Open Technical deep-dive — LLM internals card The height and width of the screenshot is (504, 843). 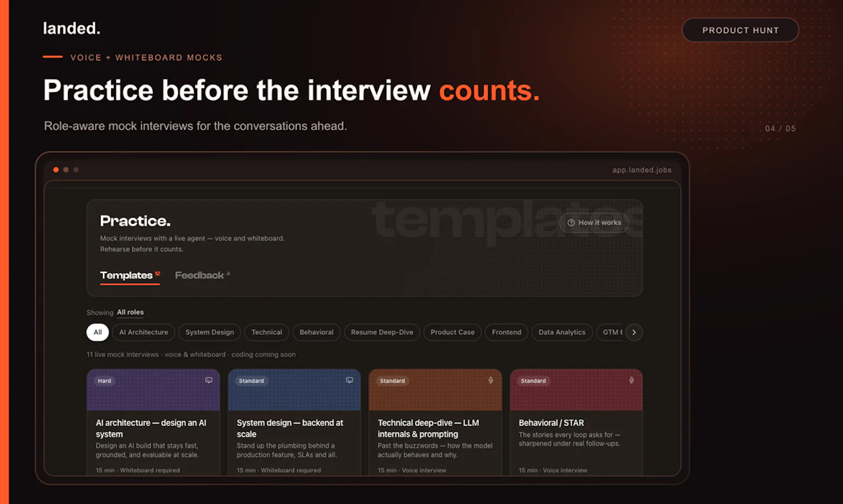point(435,422)
